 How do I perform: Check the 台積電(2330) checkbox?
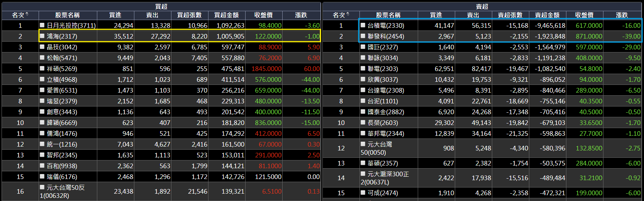click(x=363, y=25)
